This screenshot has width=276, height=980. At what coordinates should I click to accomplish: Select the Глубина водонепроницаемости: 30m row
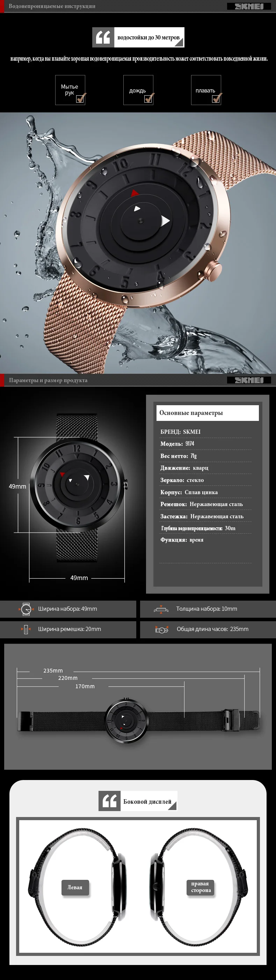pos(205,528)
